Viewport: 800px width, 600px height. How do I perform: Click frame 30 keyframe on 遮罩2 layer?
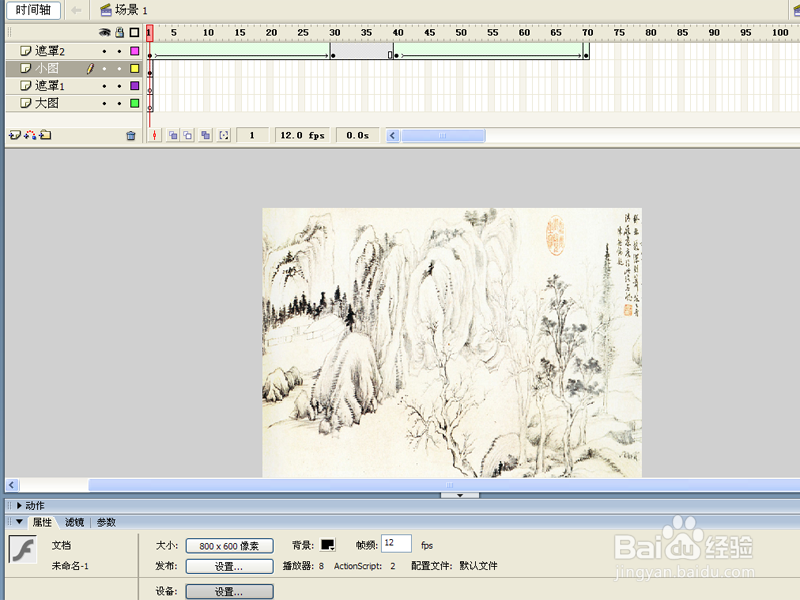click(x=333, y=51)
